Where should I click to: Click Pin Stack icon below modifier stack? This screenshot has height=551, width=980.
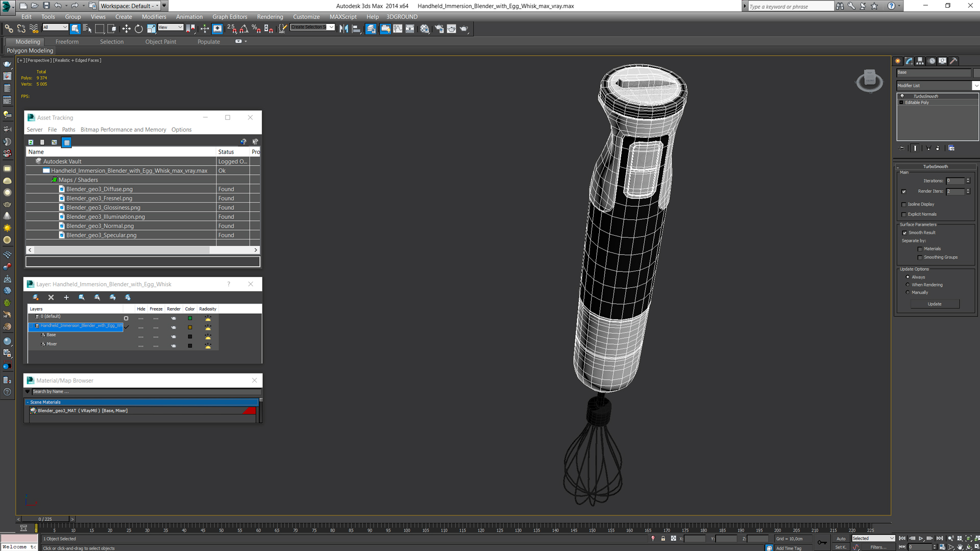click(902, 148)
